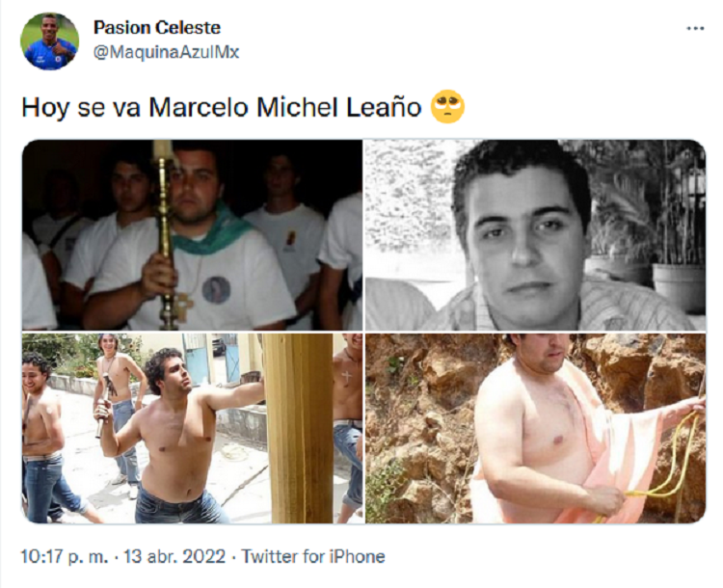Open the Pasion Celeste display name link
The width and height of the screenshot is (723, 588).
(x=157, y=27)
